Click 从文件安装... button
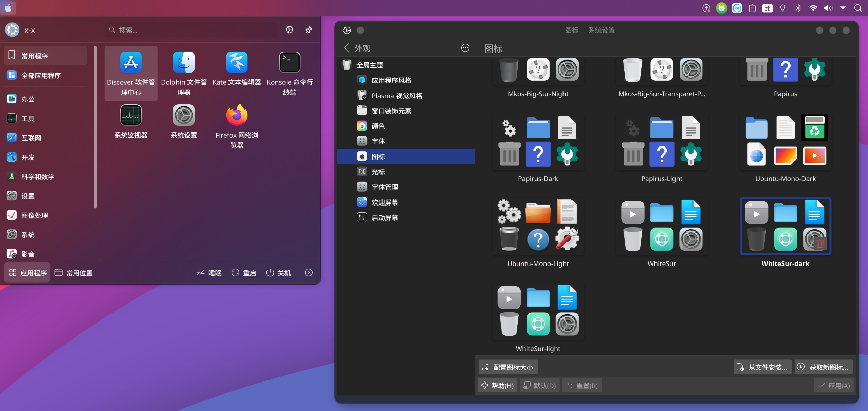Image resolution: width=868 pixels, height=411 pixels. point(763,367)
